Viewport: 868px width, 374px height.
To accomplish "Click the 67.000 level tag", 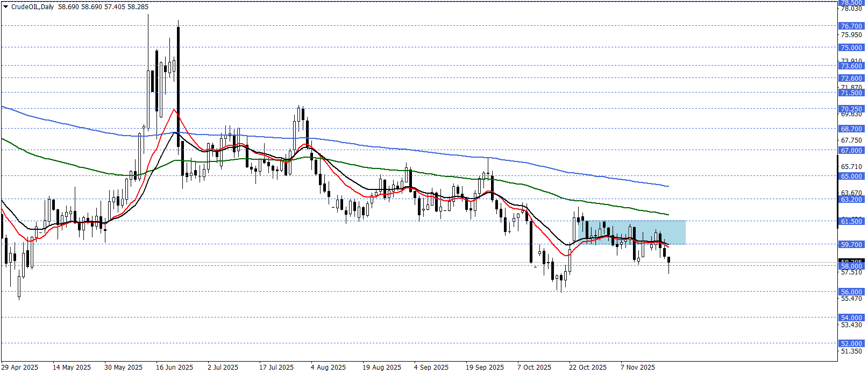I will coord(851,150).
